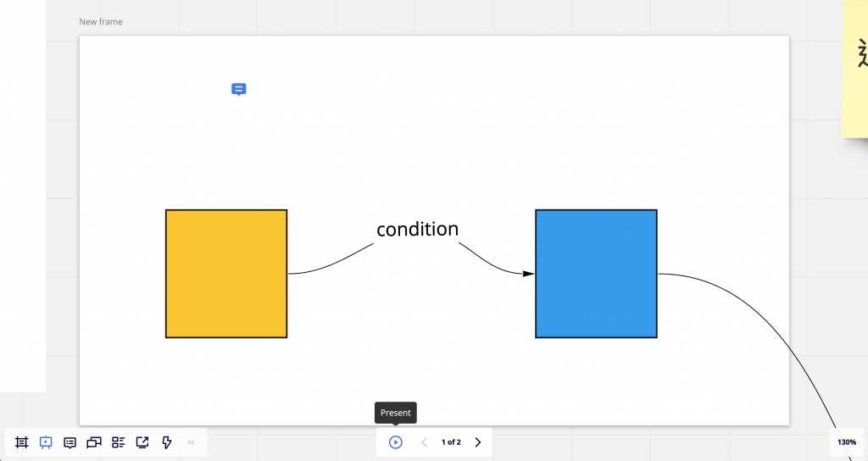
Task: Click the 1 of 2 frame counter
Action: point(451,442)
